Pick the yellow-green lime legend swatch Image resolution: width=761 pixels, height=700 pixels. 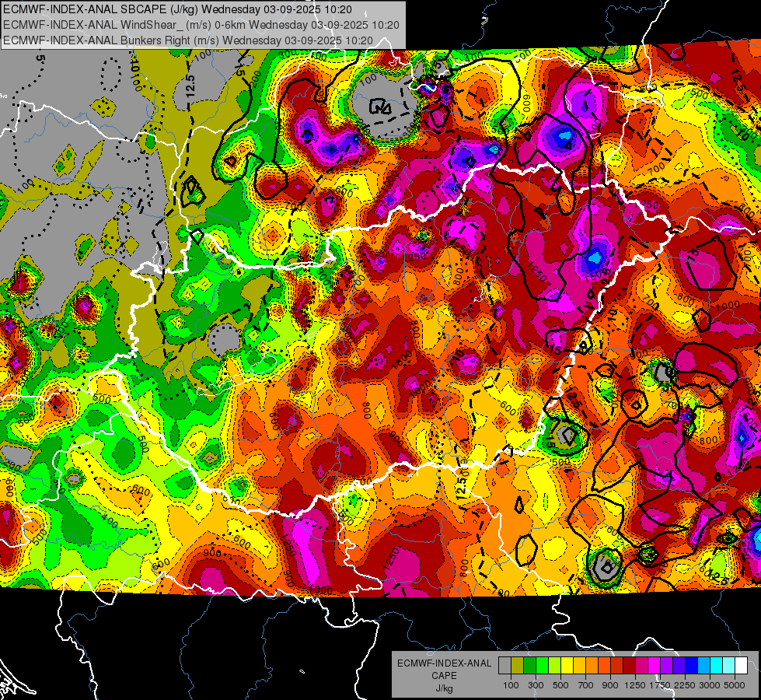(555, 666)
